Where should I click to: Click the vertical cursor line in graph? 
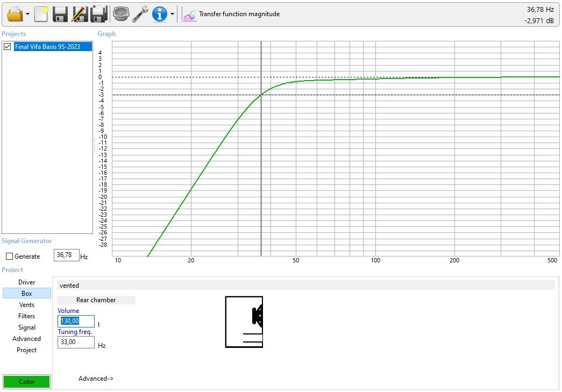click(x=261, y=149)
